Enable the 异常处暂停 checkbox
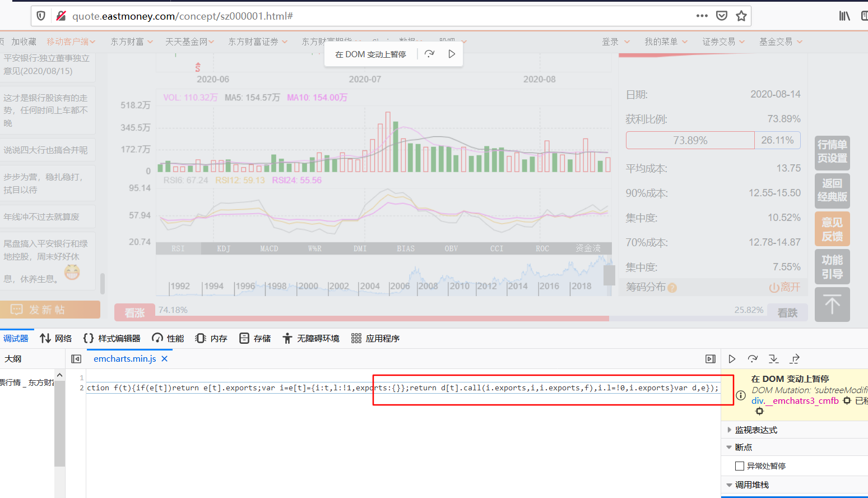Screen dimensions: 868x498 [740, 465]
